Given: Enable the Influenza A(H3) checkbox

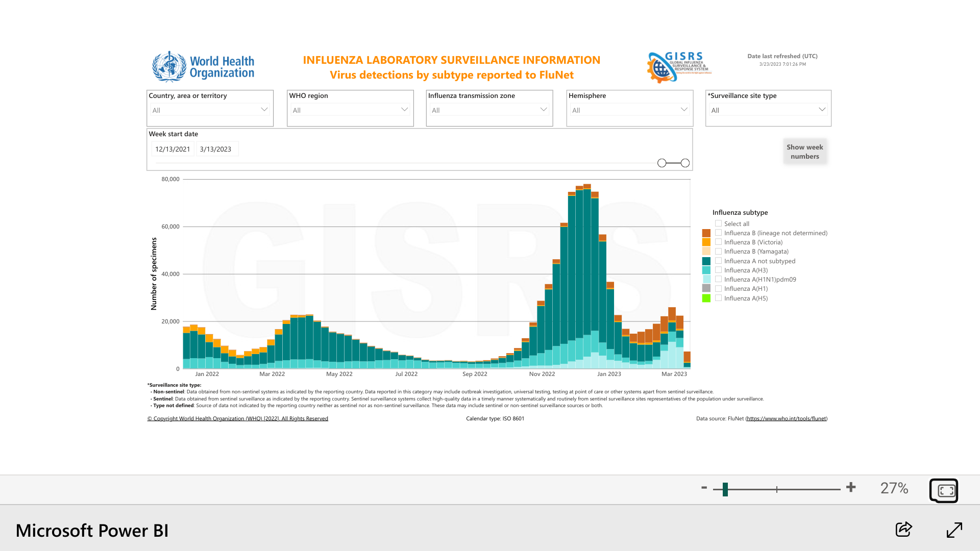Looking at the screenshot, I should point(718,270).
